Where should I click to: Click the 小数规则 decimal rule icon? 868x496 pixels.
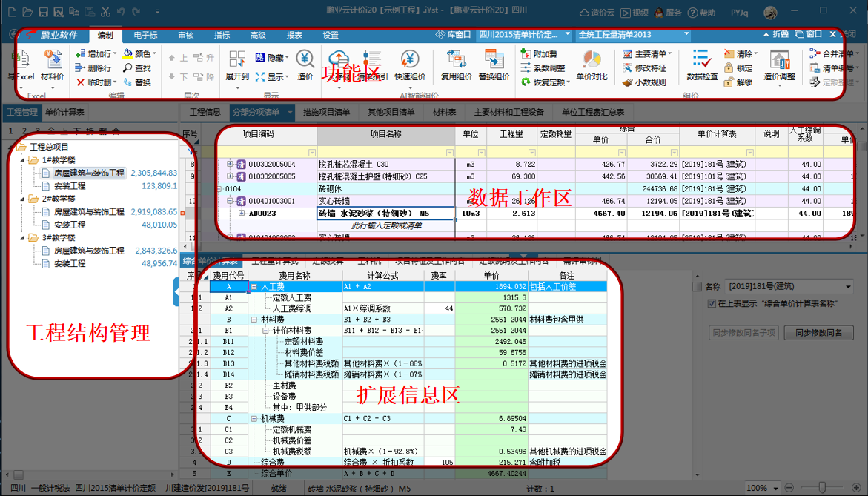pos(627,82)
